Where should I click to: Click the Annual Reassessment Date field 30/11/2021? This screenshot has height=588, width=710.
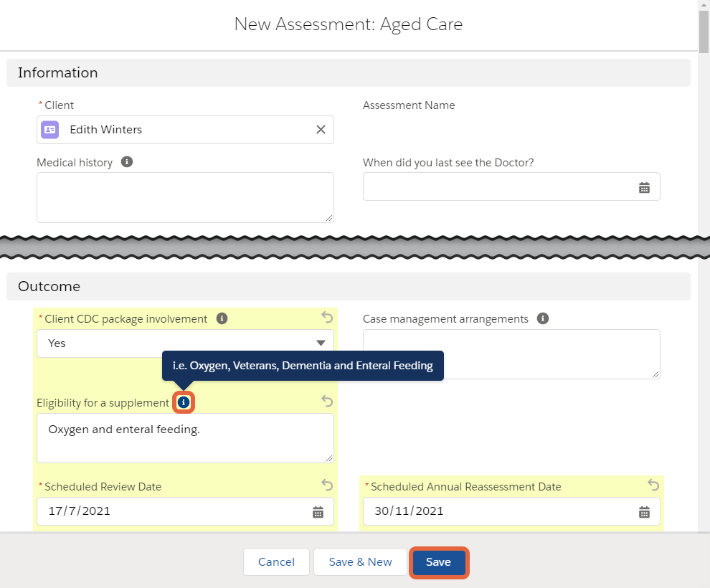[x=511, y=511]
